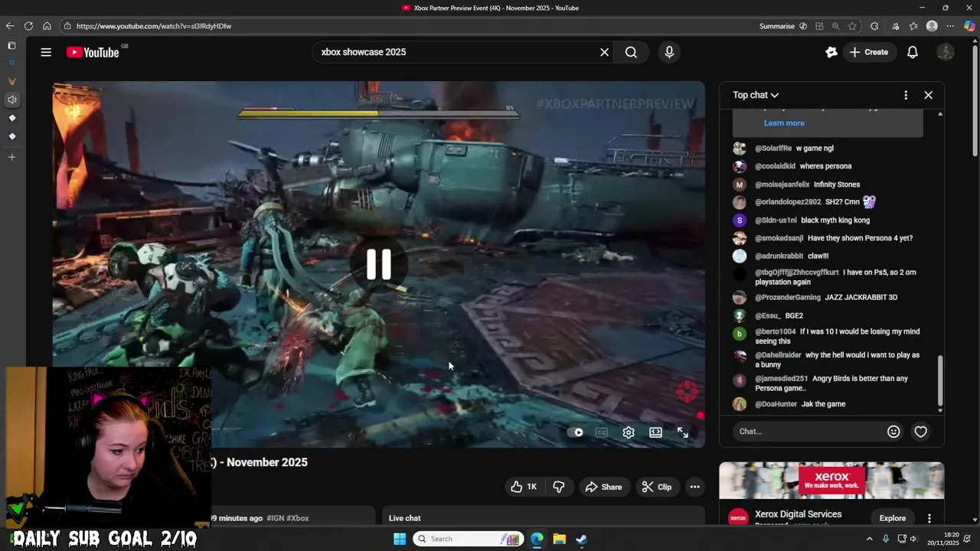Open Windows Start menu
This screenshot has height=551, width=980.
pos(400,539)
